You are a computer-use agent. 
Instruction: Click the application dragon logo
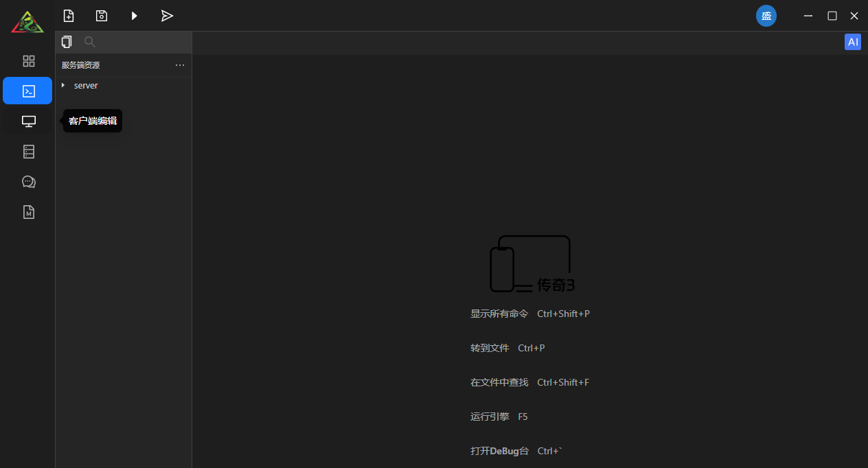(x=27, y=21)
